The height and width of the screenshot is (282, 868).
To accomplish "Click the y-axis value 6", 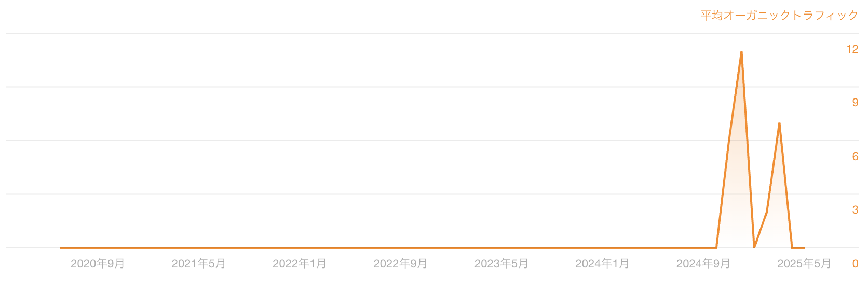I will tap(855, 157).
